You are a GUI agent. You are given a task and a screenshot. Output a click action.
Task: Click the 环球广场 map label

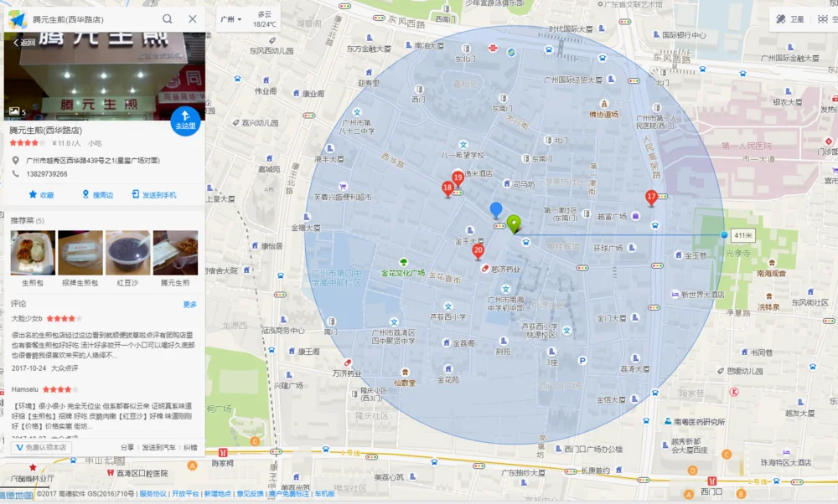608,249
